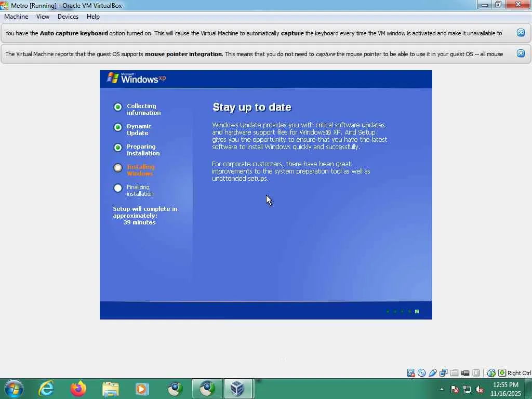Click the Show desktop strip
This screenshot has height=399, width=532.
[528, 389]
